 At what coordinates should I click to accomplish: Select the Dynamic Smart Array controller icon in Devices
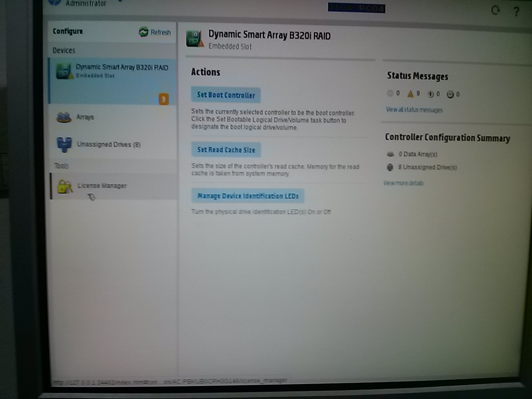tap(65, 71)
